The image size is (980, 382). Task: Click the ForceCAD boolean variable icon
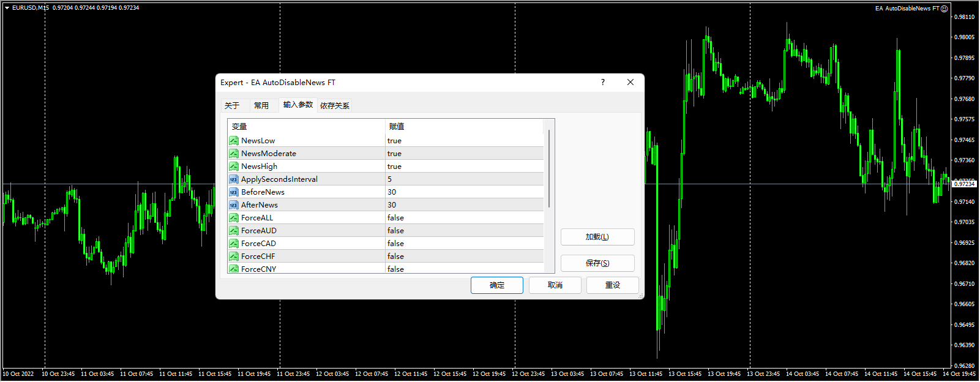pyautogui.click(x=234, y=244)
